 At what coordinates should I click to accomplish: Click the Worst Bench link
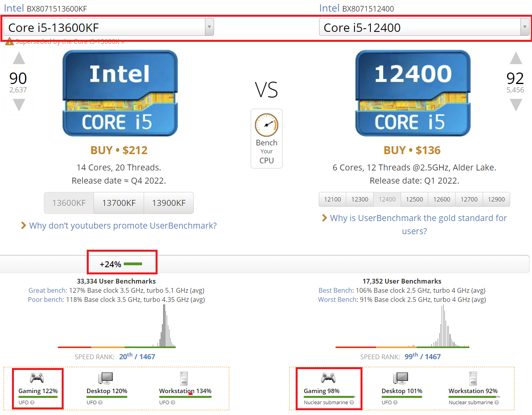pos(338,300)
